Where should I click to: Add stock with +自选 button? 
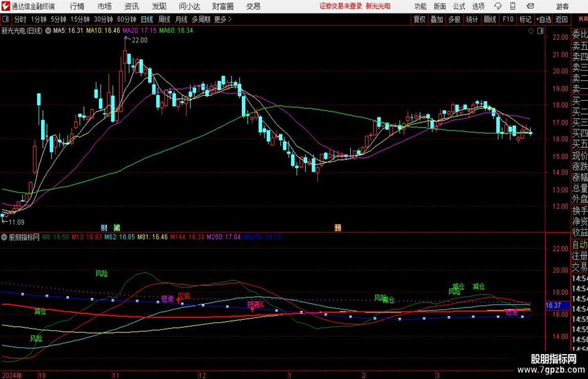(543, 19)
